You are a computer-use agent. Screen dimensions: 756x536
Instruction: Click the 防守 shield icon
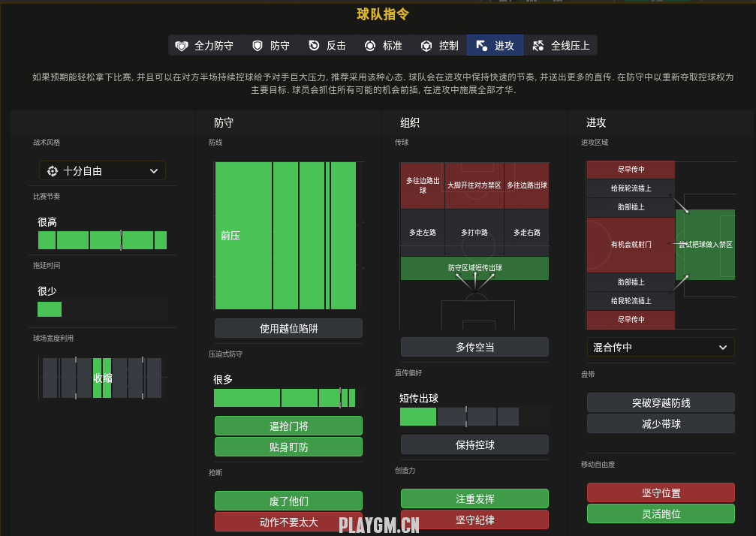point(258,46)
